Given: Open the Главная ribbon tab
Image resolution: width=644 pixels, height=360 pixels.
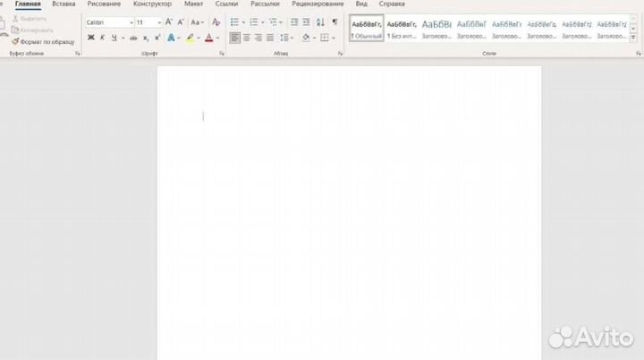Looking at the screenshot, I should tap(28, 4).
